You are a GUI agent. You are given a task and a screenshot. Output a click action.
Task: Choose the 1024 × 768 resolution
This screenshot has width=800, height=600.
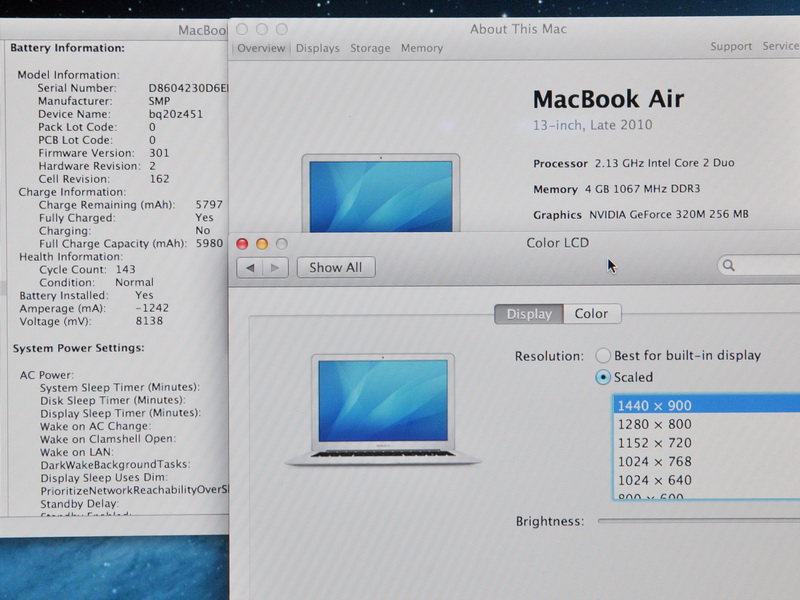pos(707,462)
